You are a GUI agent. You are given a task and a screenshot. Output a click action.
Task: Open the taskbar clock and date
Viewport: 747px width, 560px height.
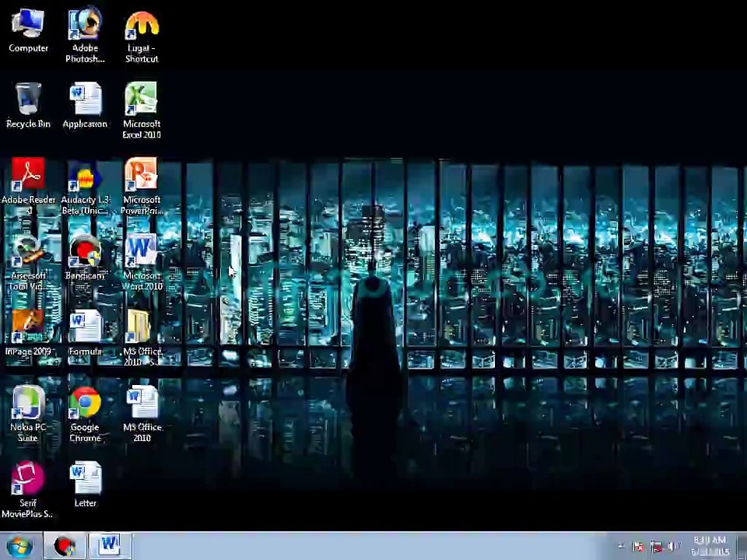click(x=710, y=546)
